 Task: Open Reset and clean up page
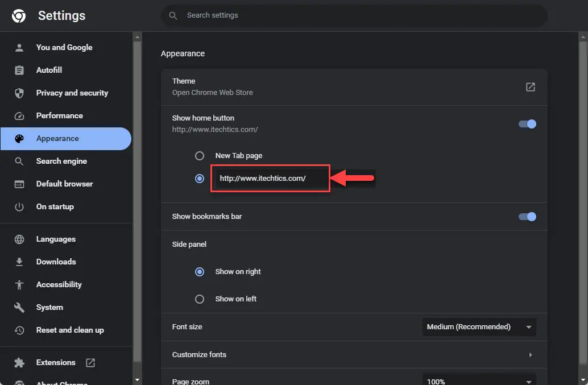[x=70, y=330]
